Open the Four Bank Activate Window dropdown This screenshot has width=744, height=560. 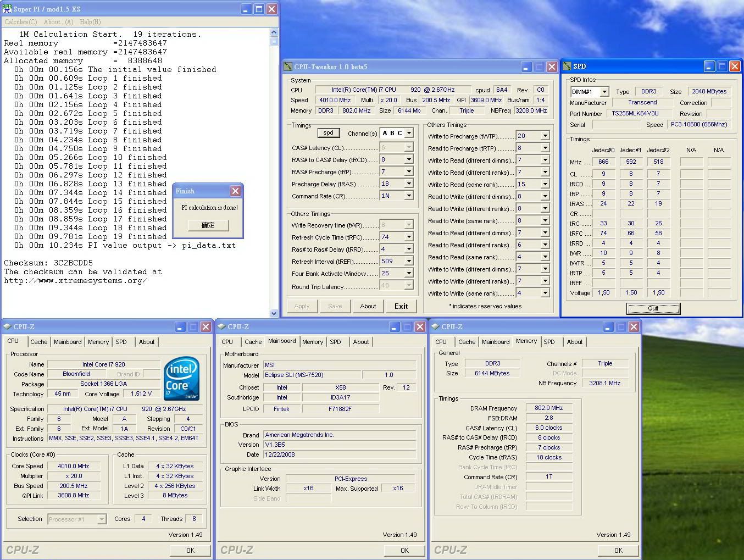pos(408,273)
